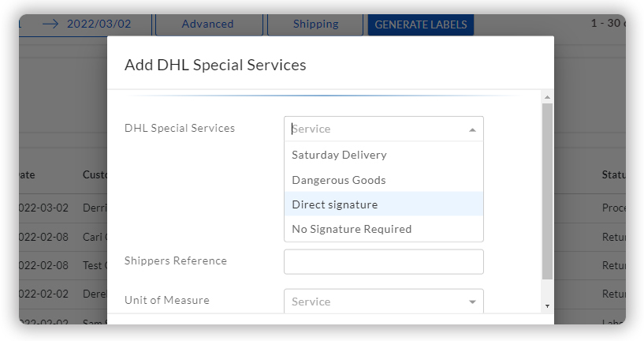Open the Advanced filter button

[x=207, y=24]
